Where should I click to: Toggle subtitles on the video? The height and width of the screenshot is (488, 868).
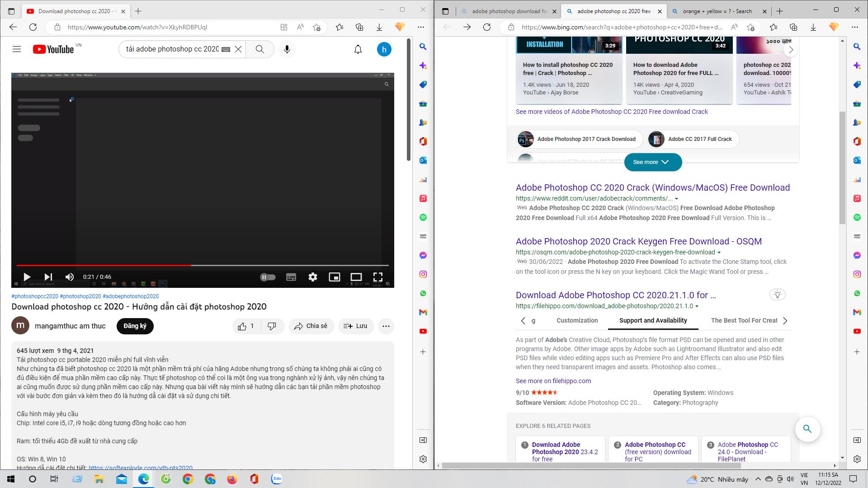(291, 277)
